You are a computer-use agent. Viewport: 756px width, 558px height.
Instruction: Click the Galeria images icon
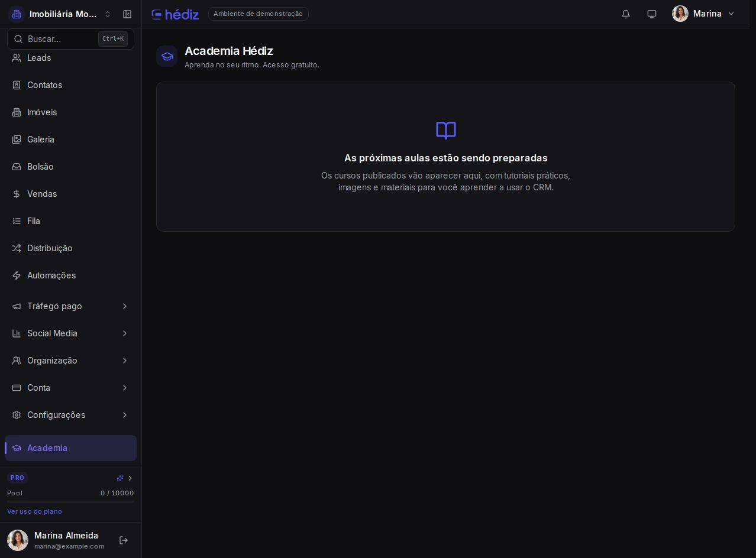(x=17, y=139)
